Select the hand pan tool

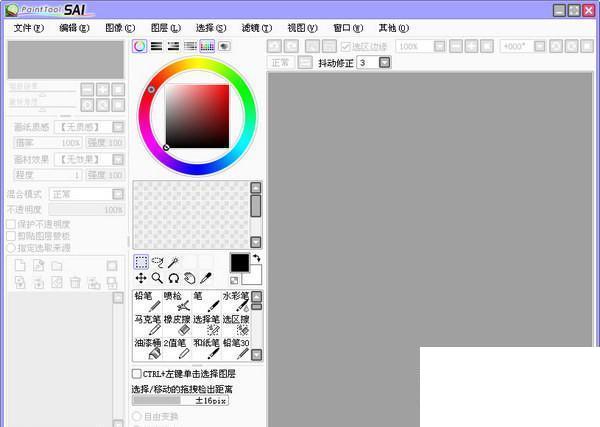tap(189, 278)
